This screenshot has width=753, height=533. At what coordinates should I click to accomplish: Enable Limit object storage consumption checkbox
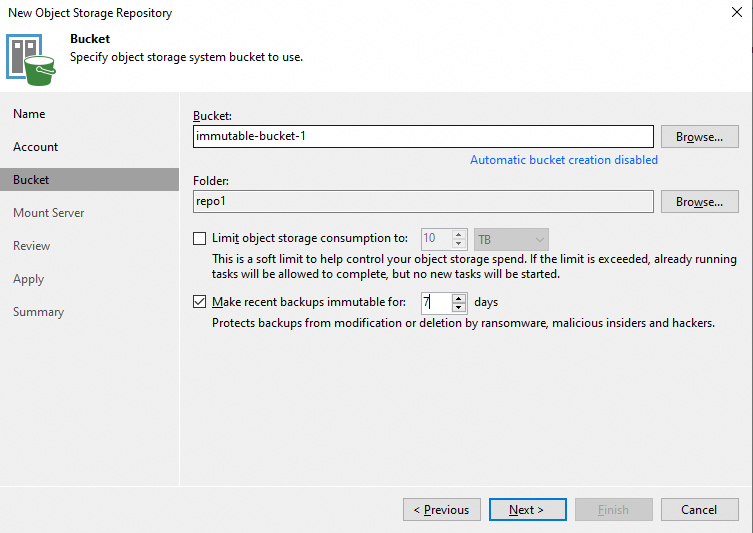[199, 238]
